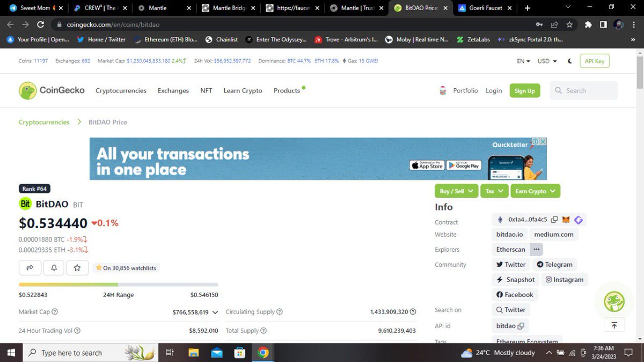The image size is (644, 362).
Task: Expand Market Cap chevron details
Action: (215, 312)
